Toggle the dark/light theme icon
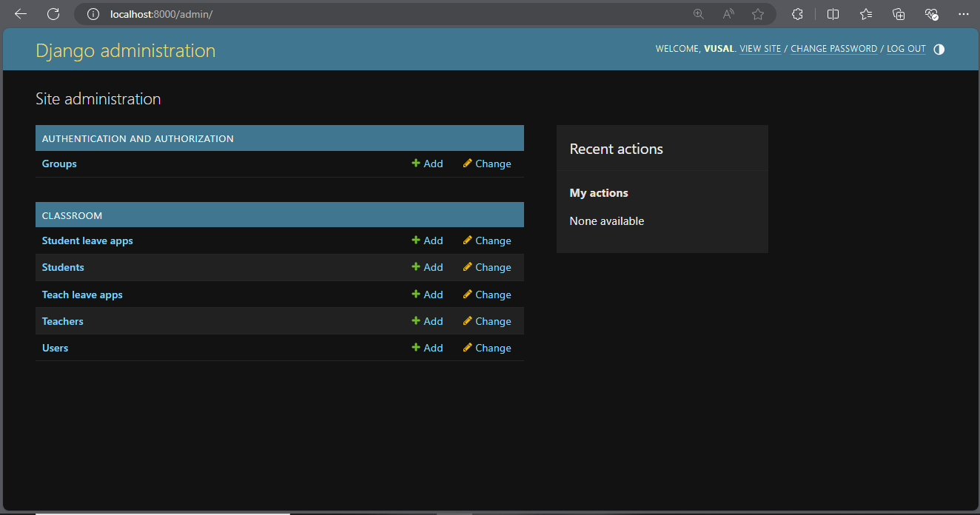Viewport: 980px width, 515px height. click(939, 50)
